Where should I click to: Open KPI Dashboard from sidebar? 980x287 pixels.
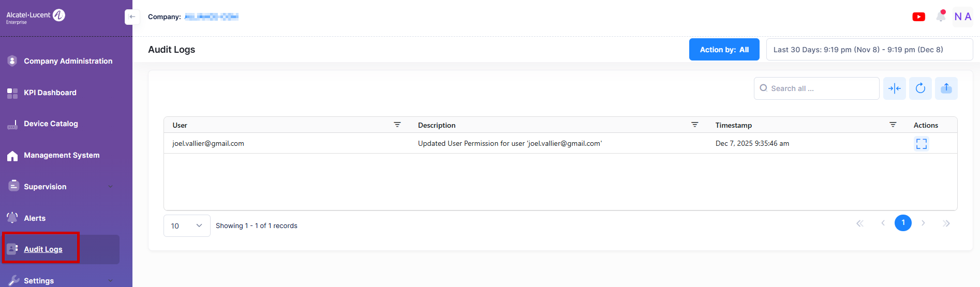[50, 93]
